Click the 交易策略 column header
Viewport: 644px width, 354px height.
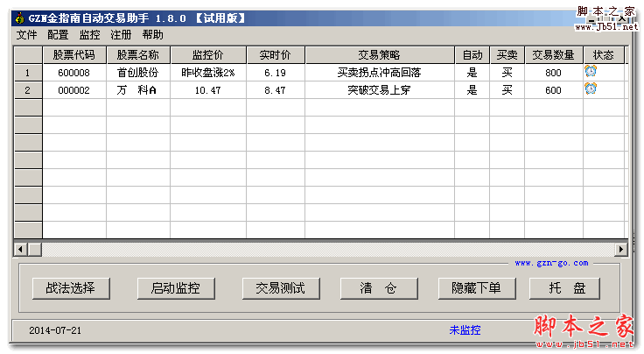pos(380,55)
